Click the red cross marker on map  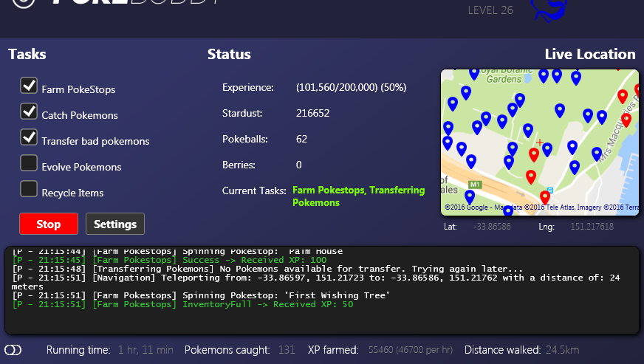pyautogui.click(x=540, y=142)
